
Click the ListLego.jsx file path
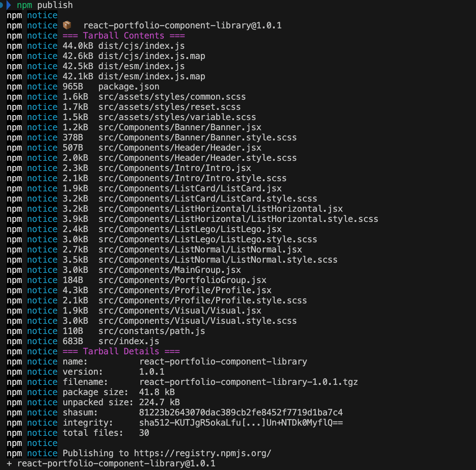(190, 229)
